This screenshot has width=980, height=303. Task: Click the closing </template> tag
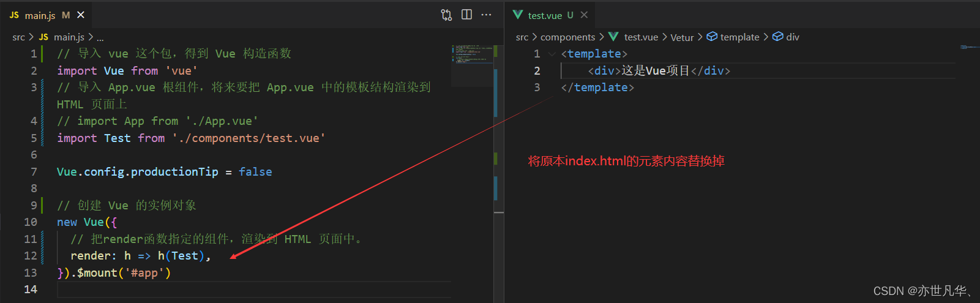click(x=597, y=88)
